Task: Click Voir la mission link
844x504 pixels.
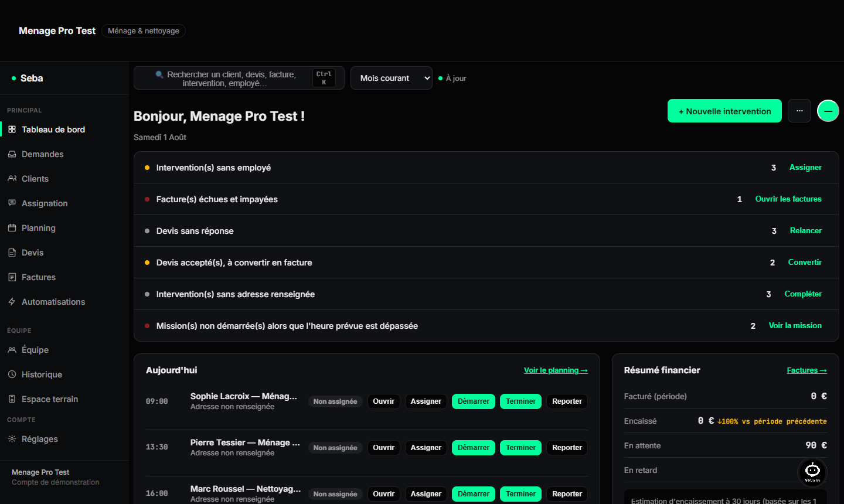Action: tap(795, 326)
